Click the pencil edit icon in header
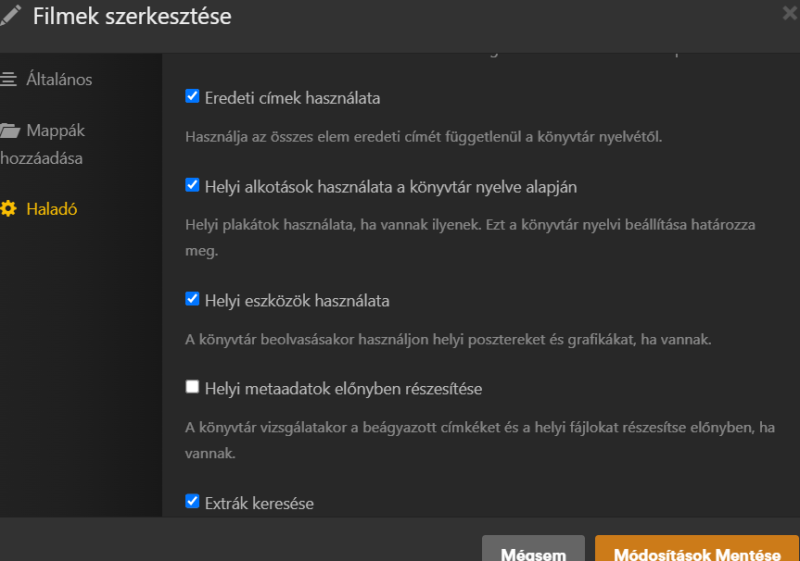Image resolution: width=800 pixels, height=561 pixels. click(10, 15)
